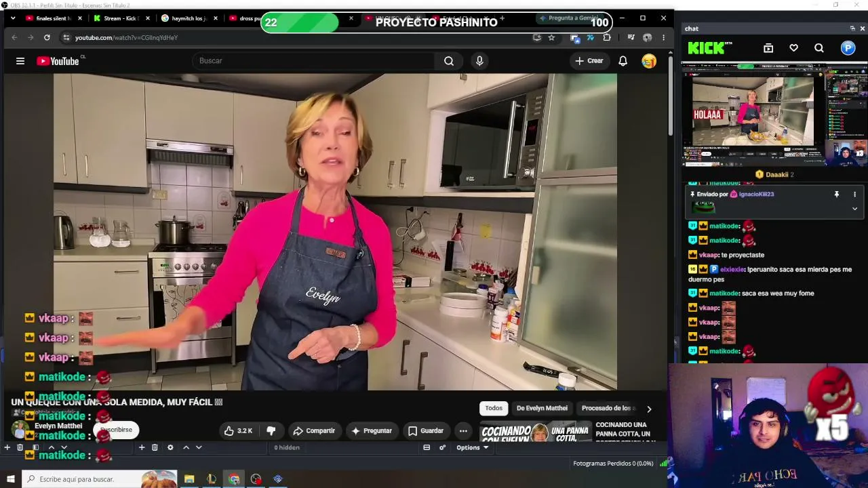Unpin the pinned chat message
Viewport: 868px width, 488px height.
tap(836, 195)
